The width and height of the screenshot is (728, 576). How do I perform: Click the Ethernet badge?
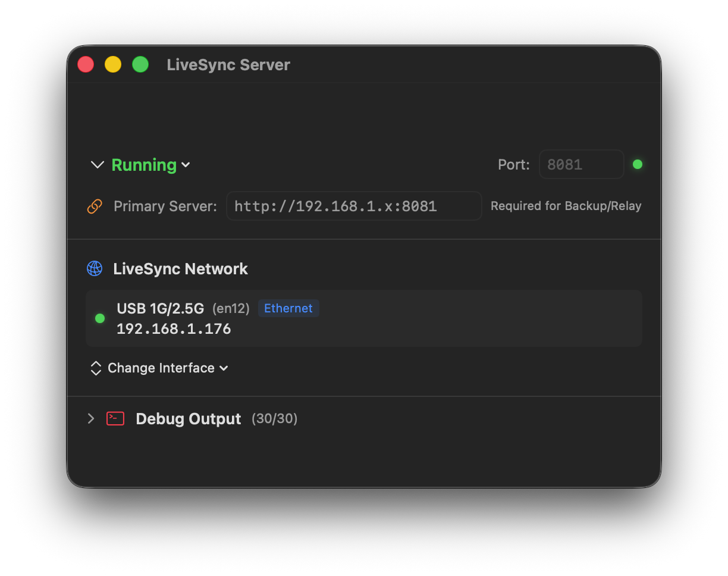[x=288, y=308]
